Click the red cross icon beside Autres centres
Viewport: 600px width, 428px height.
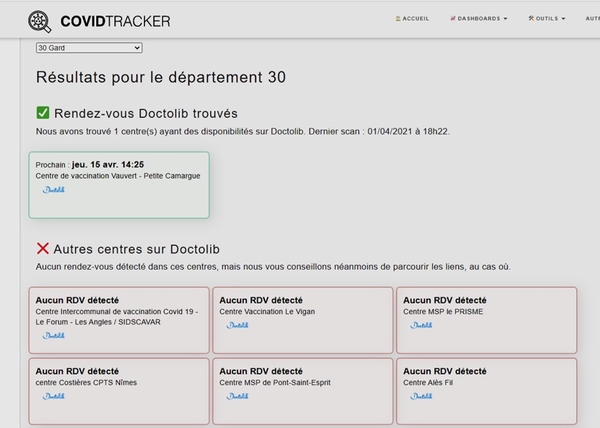click(42, 248)
